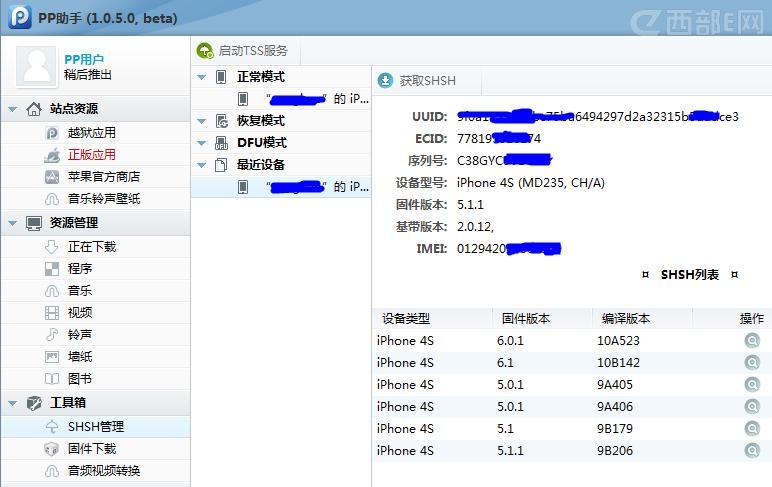Image resolution: width=772 pixels, height=487 pixels.
Task: Open 正在下载 in sidebar
Action: 92,247
